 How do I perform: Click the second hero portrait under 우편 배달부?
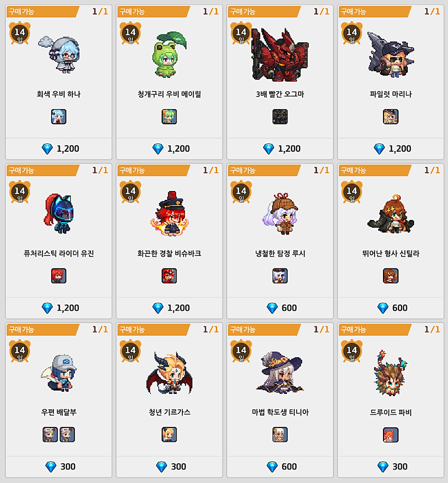[x=67, y=435]
